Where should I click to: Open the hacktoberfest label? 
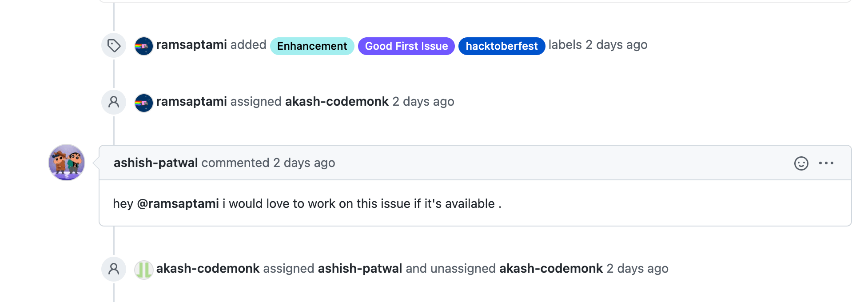tap(502, 46)
